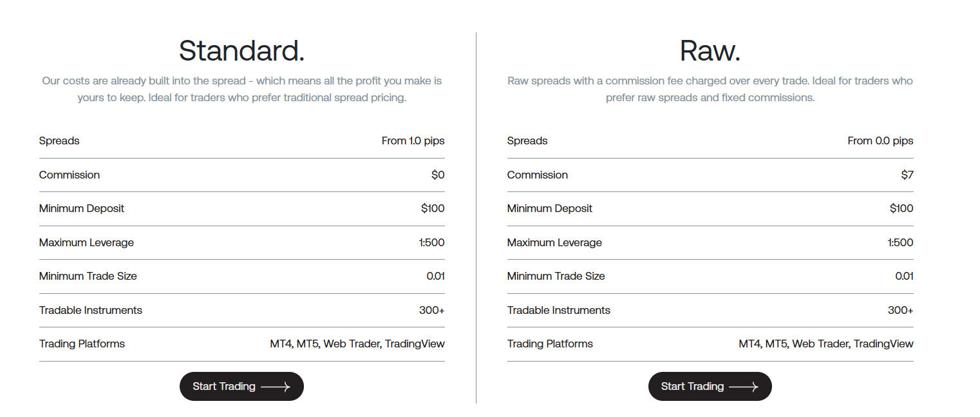
Task: Click Maximum Leverage 1:500 in Standard column
Action: pos(431,242)
